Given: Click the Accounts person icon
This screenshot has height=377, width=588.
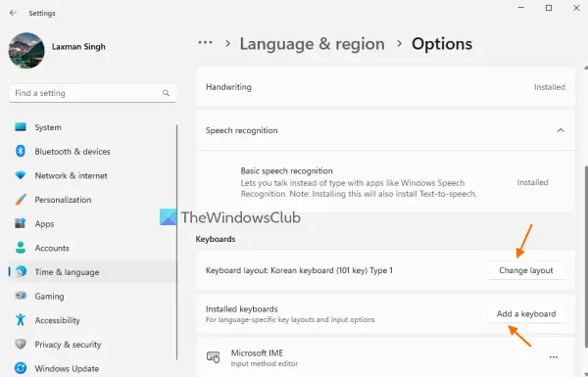Looking at the screenshot, I should coord(21,248).
